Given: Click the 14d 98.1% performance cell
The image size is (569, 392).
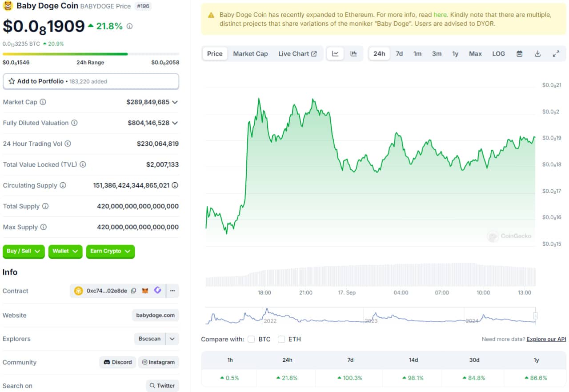Looking at the screenshot, I should coord(413,378).
